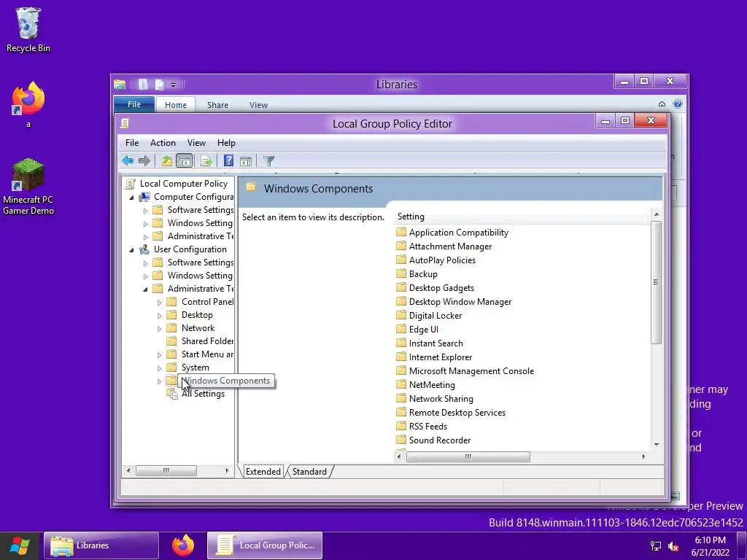Open Libraries window Help icon
The height and width of the screenshot is (560, 747).
678,104
